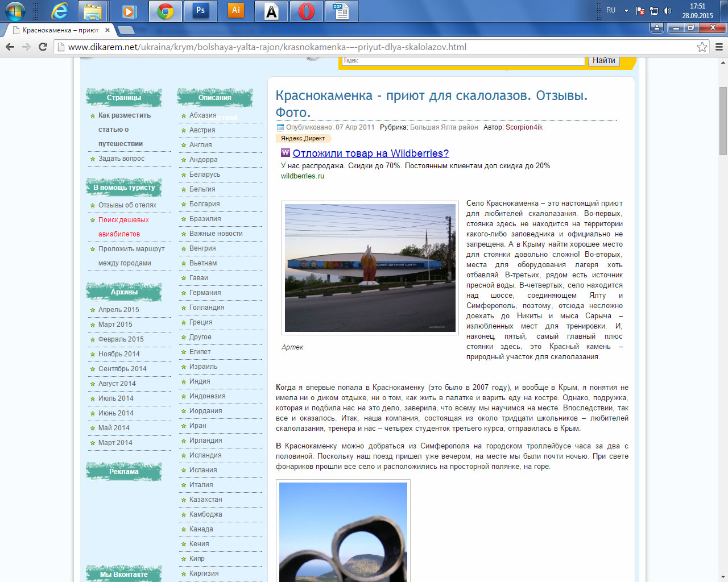Open the Задать вопрос link

pos(121,159)
